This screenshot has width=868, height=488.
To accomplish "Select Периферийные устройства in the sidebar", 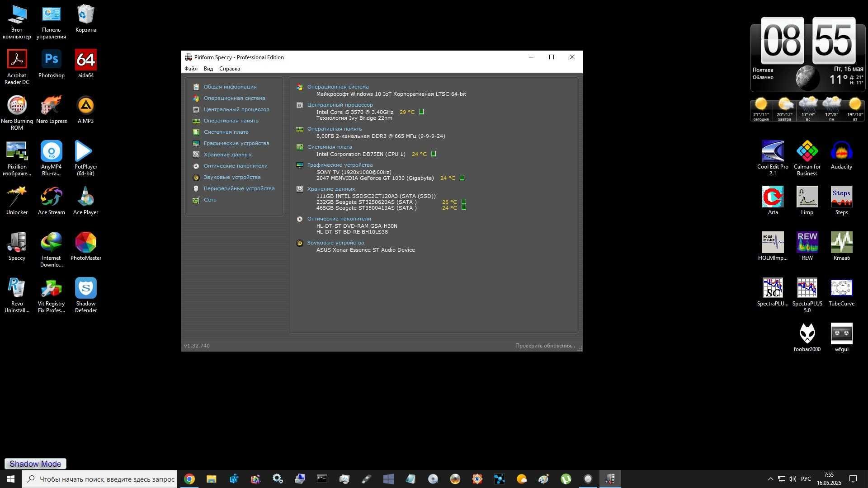I will tap(239, 188).
